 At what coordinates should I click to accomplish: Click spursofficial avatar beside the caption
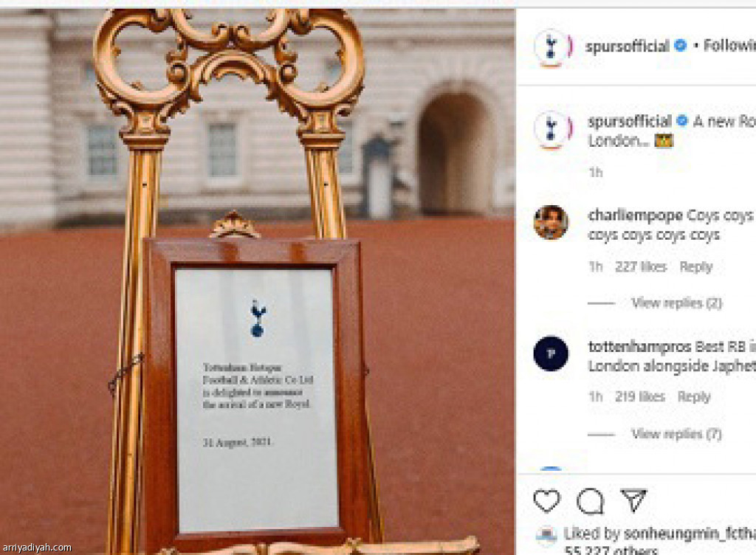[x=551, y=129]
